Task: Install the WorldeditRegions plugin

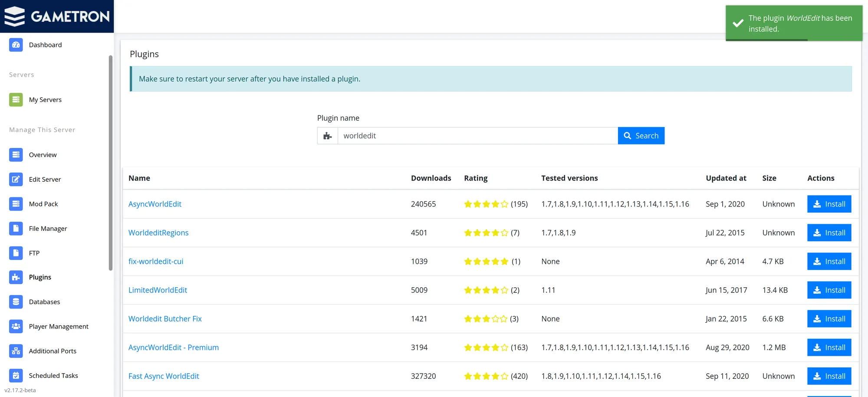Action: coord(829,233)
